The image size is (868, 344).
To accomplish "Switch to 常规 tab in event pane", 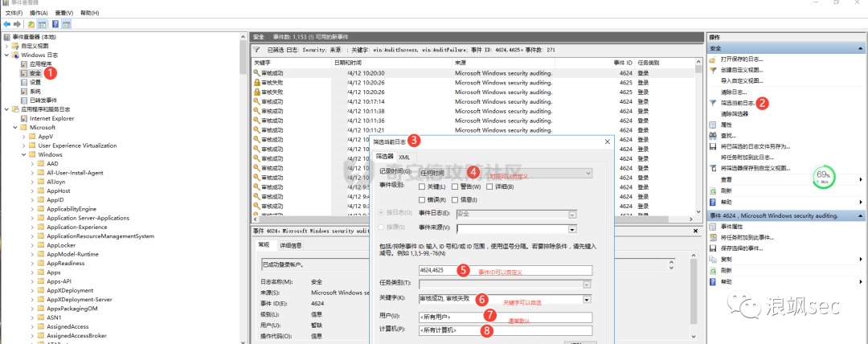I will 264,245.
